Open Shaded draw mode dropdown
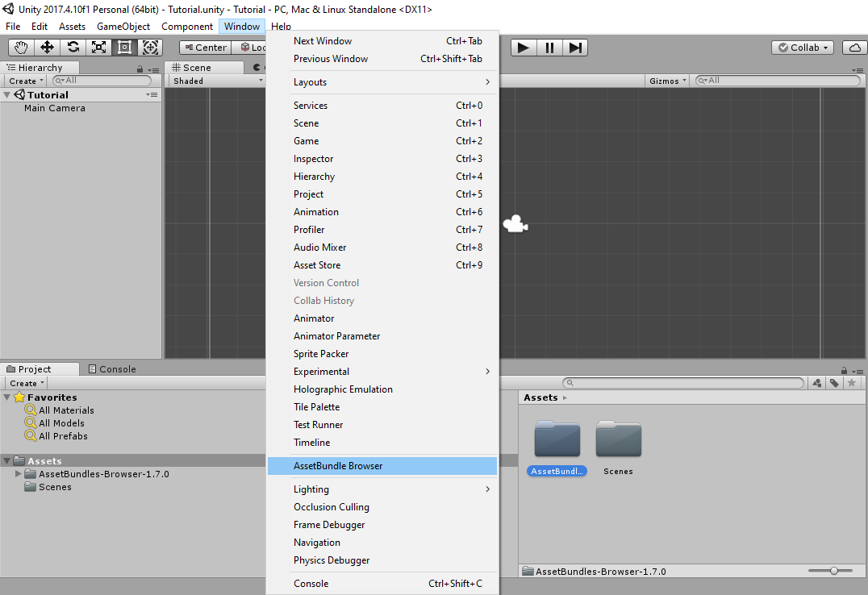Viewport: 868px width, 595px height. click(218, 81)
